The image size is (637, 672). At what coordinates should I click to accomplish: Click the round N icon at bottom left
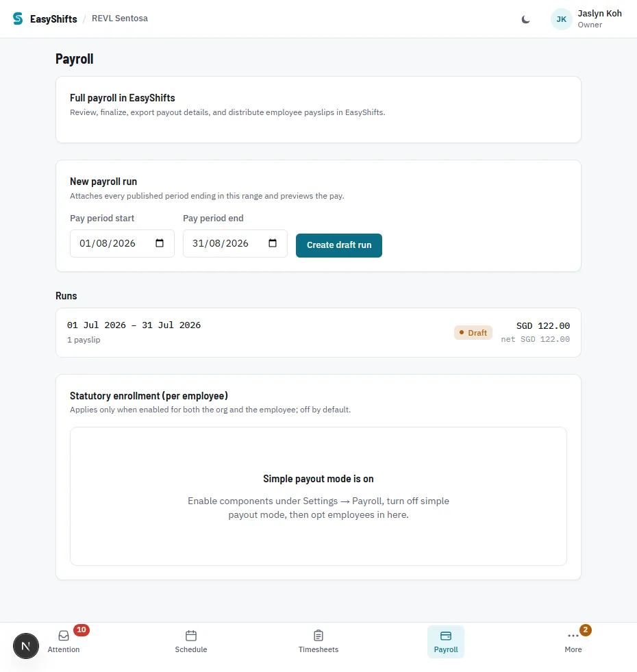point(26,646)
